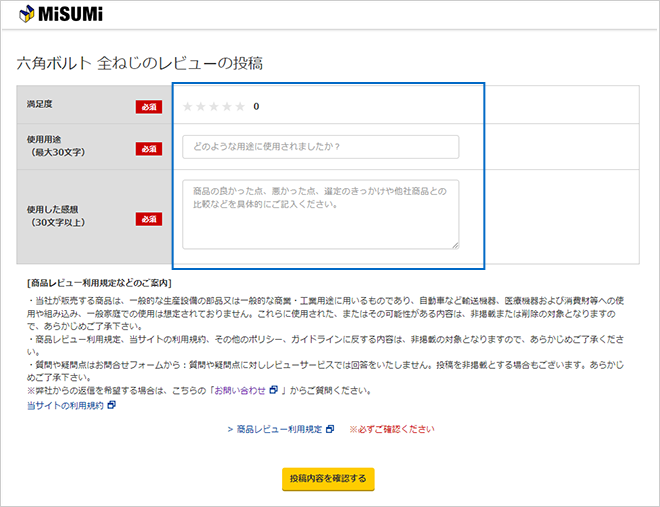
Task: Focus the 使用用途 text input field
Action: click(x=320, y=147)
